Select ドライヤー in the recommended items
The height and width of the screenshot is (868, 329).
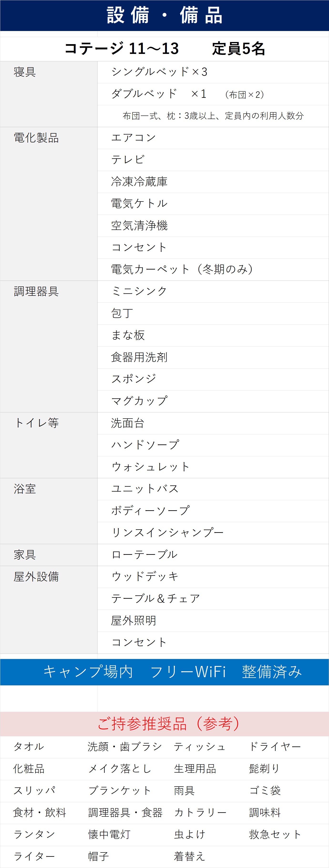tap(275, 747)
